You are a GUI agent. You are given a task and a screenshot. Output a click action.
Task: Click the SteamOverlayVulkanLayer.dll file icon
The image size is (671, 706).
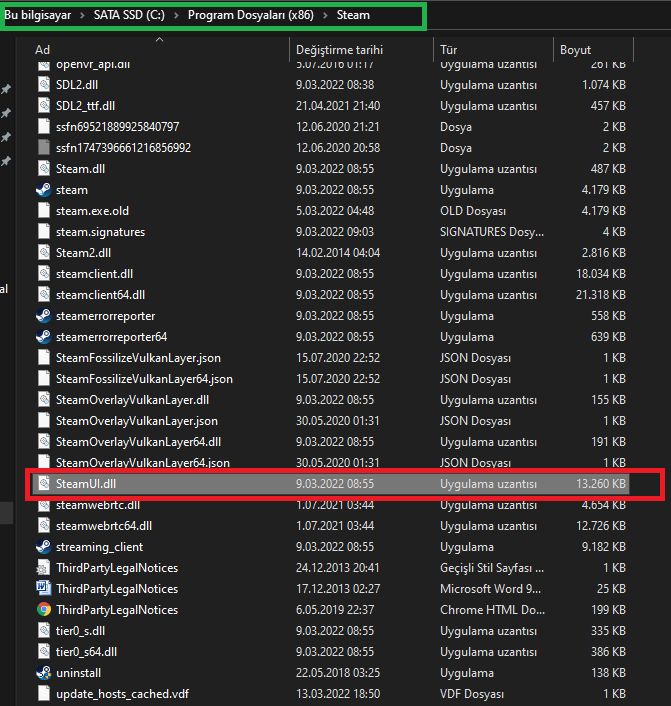tap(44, 400)
